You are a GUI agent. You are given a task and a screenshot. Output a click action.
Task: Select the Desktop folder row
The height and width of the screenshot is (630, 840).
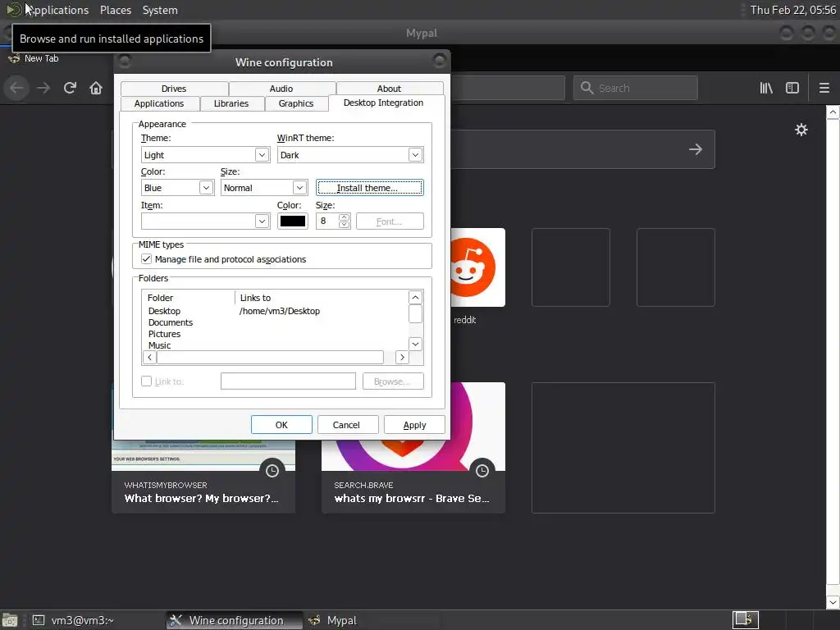coord(276,311)
